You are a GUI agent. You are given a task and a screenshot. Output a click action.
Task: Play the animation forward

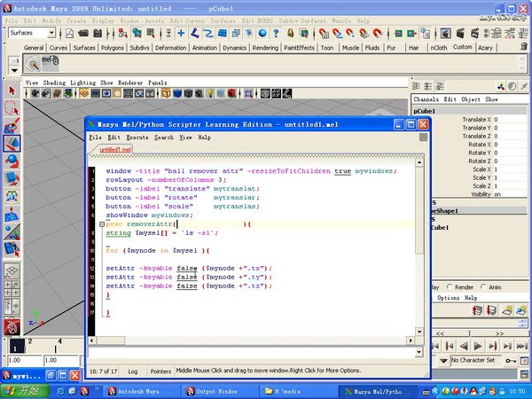tap(478, 346)
